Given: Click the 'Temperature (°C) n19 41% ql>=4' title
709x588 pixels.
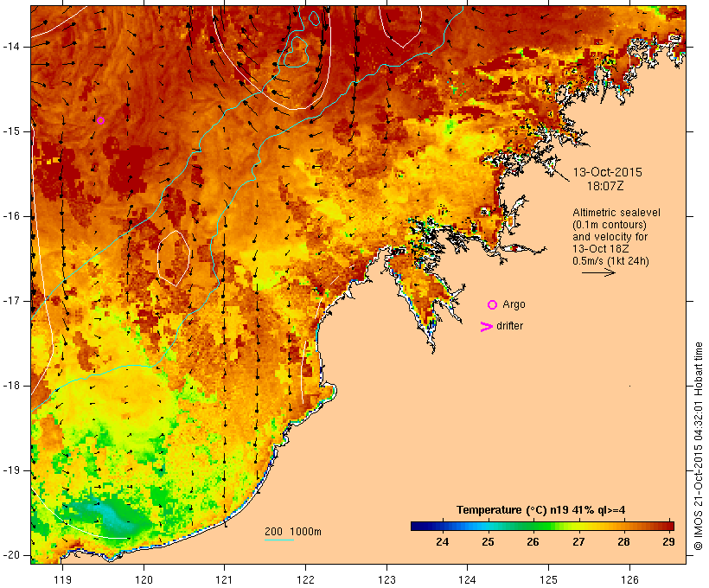Looking at the screenshot, I should [540, 510].
